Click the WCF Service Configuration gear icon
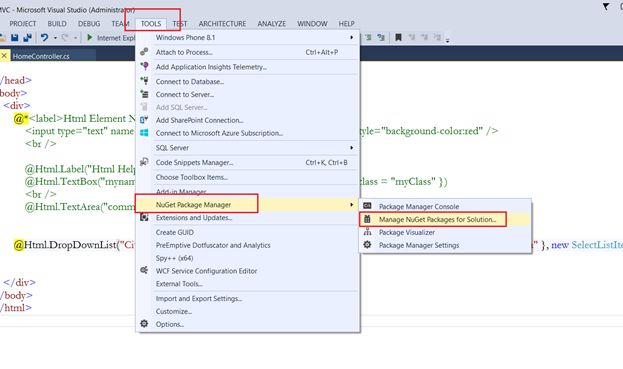 point(144,270)
